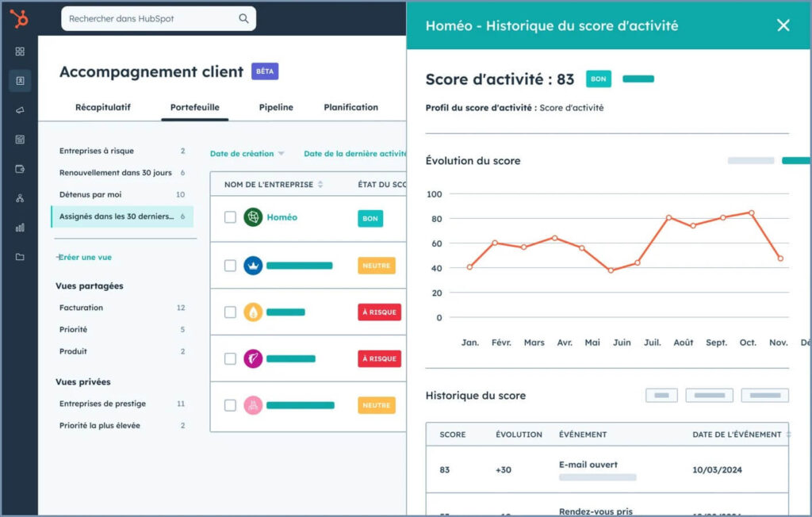Select the Entreprises à risque view
This screenshot has width=812, height=517.
tap(97, 151)
